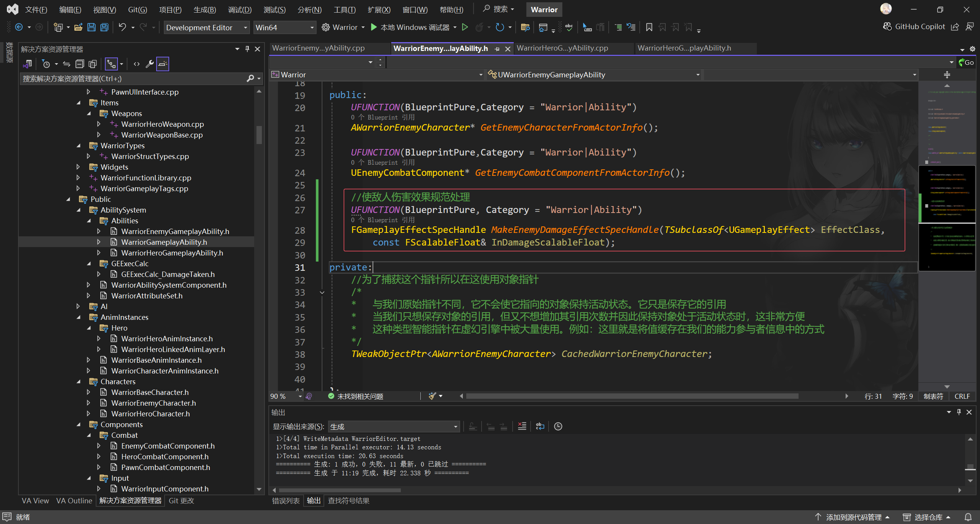Screen dimensions: 980x524
Task: Toggle word wrap in output window
Action: tap(540, 426)
